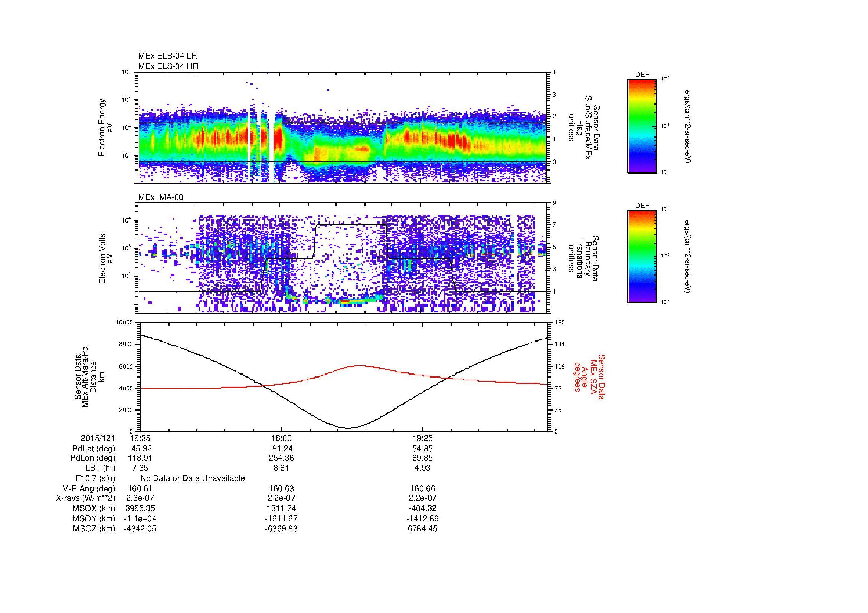This screenshot has height=613, width=868.
Task: Click MSOY value '-1.1e+04'
Action: point(140,518)
